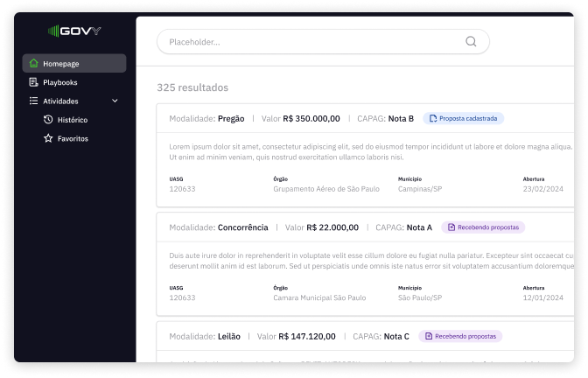Click Recebendo propostas badge on Leilão card
588x378 pixels.
(x=460, y=336)
